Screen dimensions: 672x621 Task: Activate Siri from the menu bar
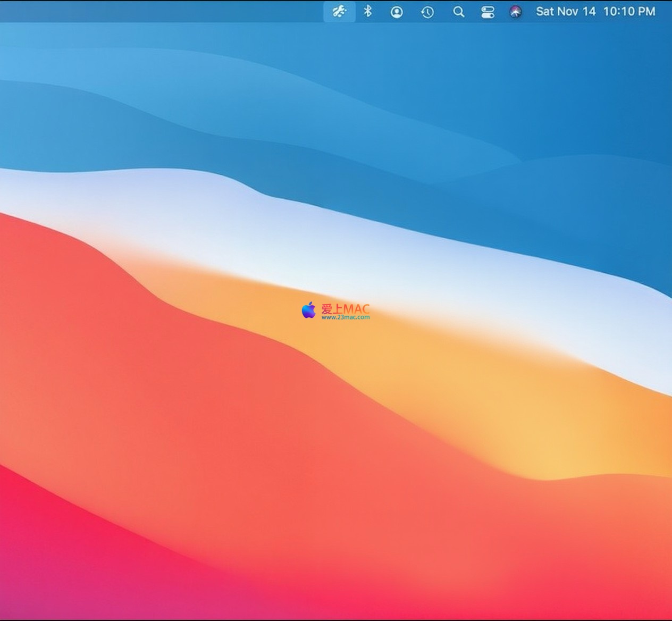point(515,12)
